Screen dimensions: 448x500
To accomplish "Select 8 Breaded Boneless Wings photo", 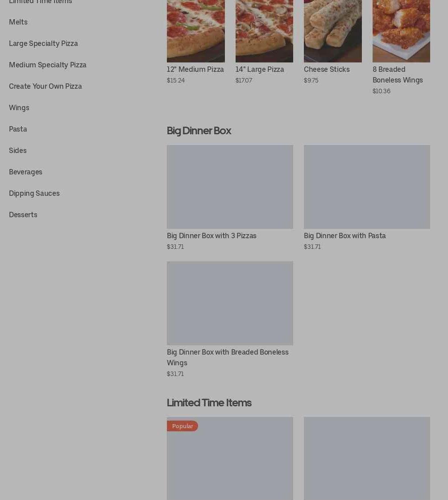I will 401,31.
